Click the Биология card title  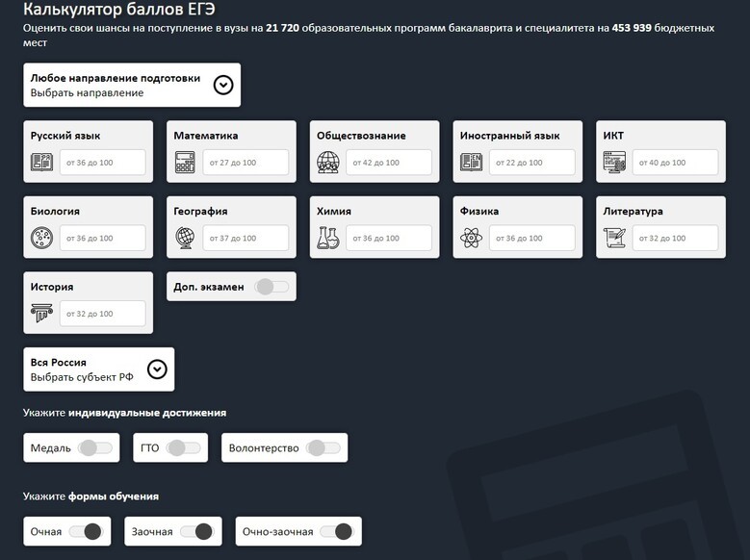55,211
